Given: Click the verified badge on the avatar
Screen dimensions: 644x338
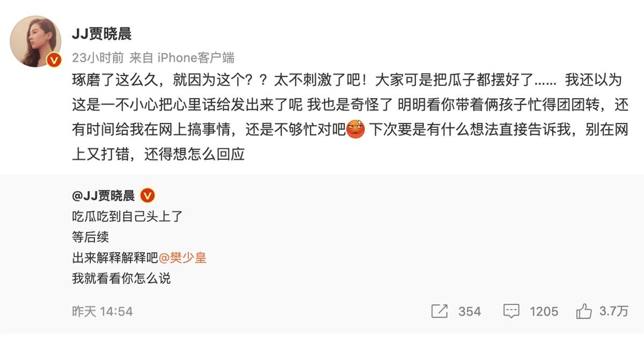Looking at the screenshot, I should [x=54, y=60].
